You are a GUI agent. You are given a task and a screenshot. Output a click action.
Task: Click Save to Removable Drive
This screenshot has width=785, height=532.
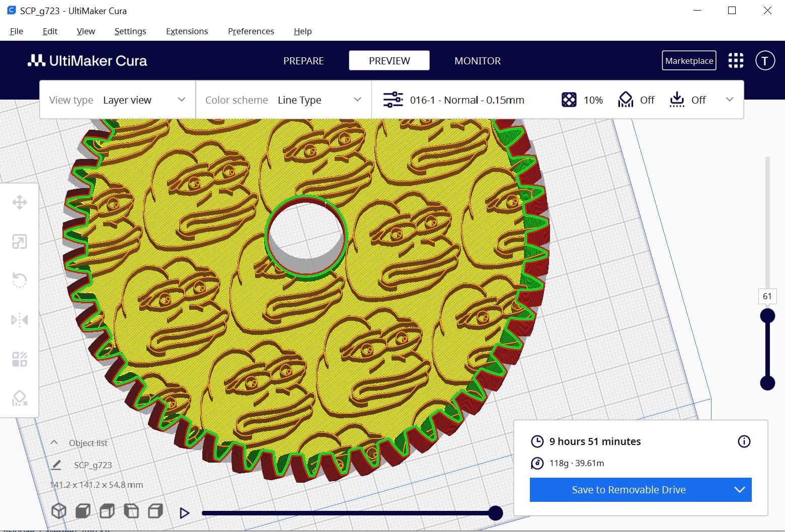(629, 489)
